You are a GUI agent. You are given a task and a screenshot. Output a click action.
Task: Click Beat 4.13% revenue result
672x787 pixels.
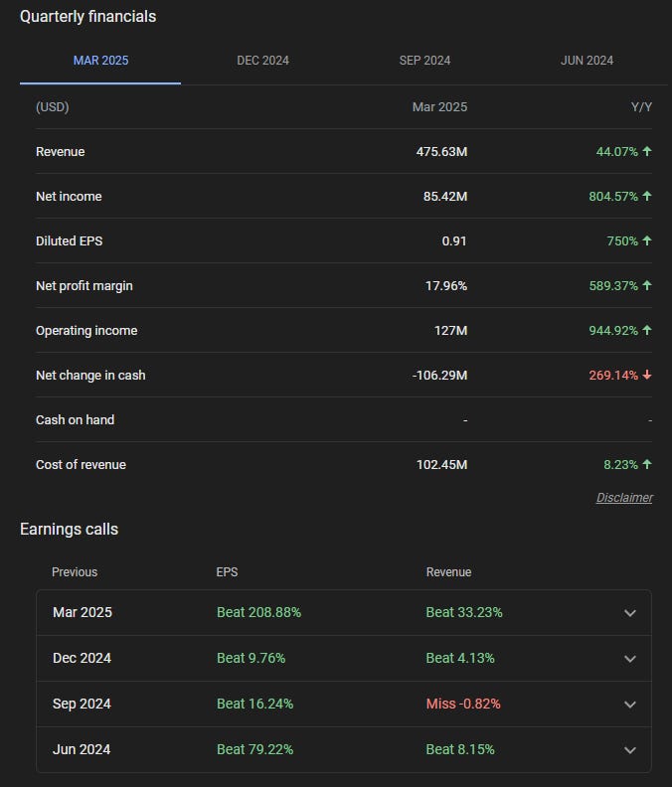click(x=460, y=658)
